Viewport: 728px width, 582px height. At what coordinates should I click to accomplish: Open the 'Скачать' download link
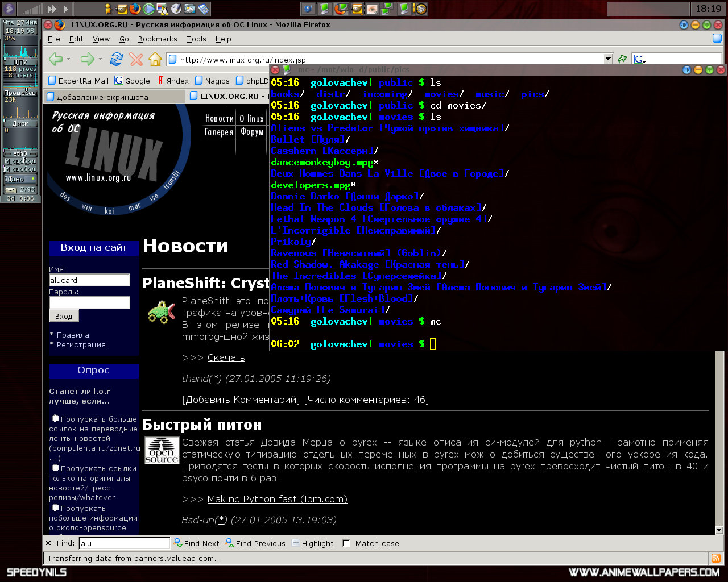(x=226, y=357)
